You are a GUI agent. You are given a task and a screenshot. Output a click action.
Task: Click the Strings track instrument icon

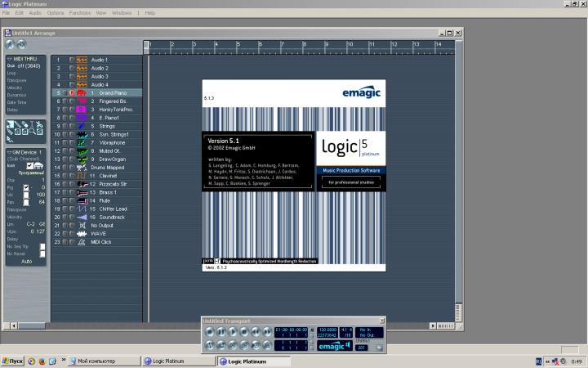point(82,126)
